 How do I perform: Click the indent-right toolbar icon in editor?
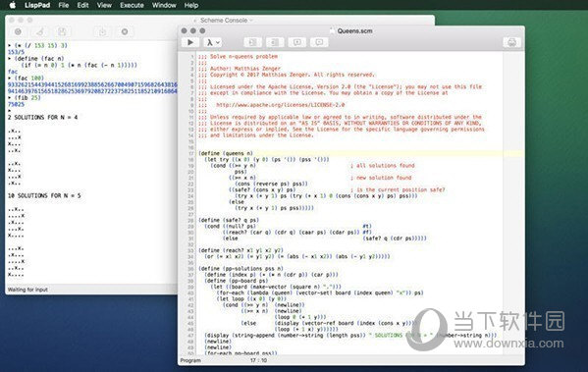click(x=252, y=42)
